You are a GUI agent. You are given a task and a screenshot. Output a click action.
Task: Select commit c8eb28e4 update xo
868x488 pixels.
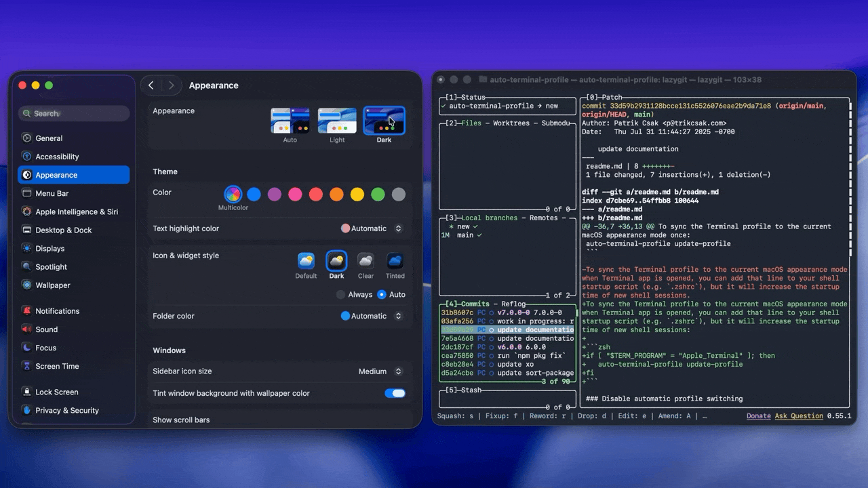[x=508, y=364]
